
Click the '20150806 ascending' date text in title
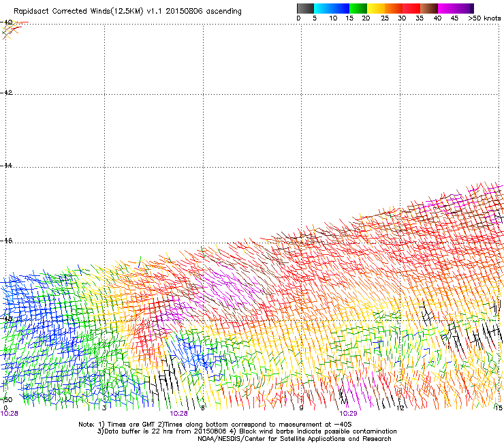[204, 12]
